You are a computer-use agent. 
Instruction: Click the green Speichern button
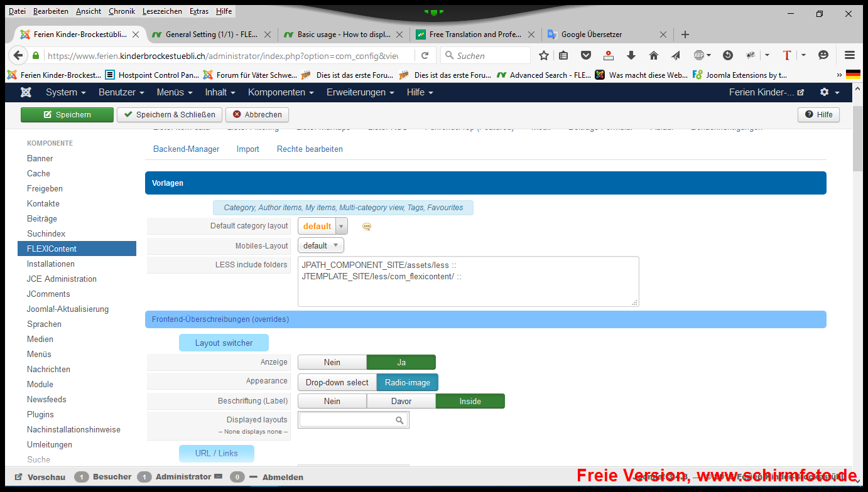pos(67,115)
